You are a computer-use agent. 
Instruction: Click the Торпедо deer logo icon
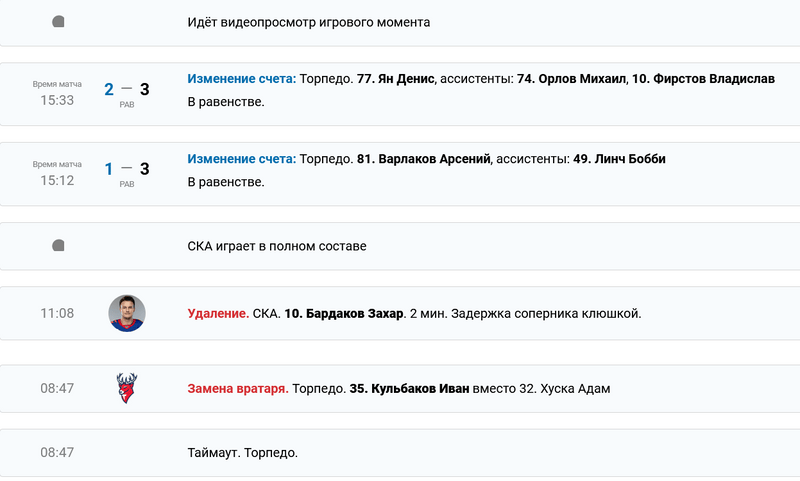click(127, 388)
